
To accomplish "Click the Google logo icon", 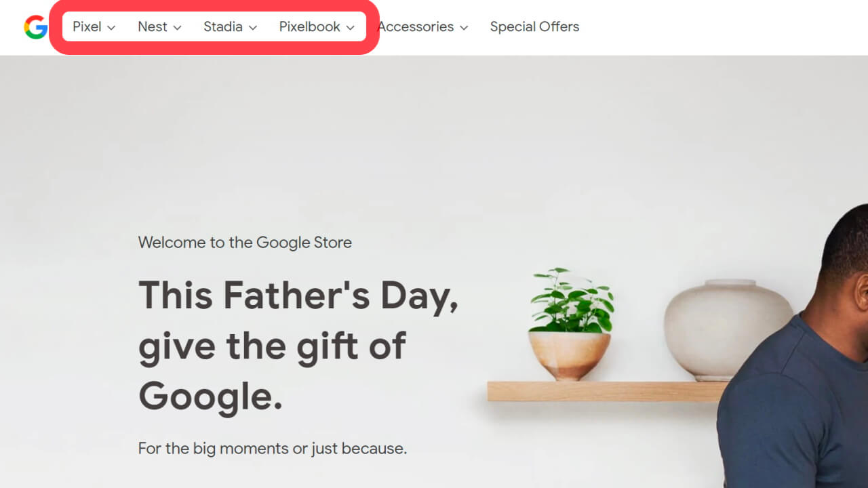I will pos(35,27).
